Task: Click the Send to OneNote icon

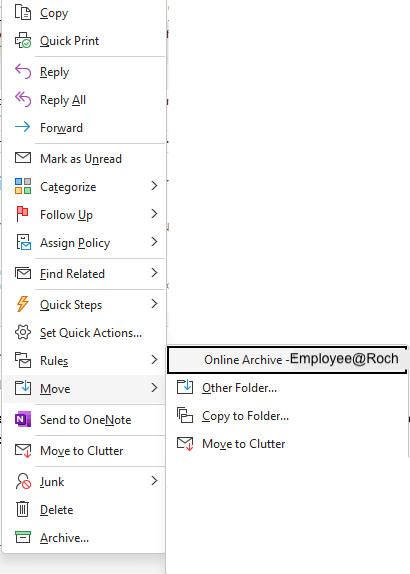Action: coord(23,419)
